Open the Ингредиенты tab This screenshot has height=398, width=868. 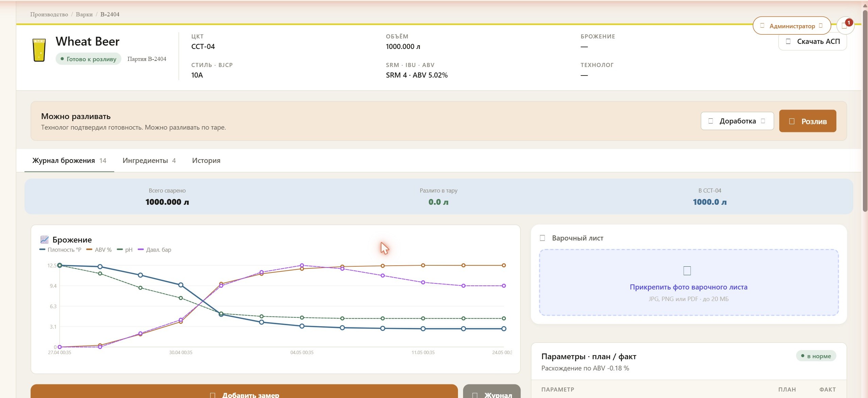149,161
